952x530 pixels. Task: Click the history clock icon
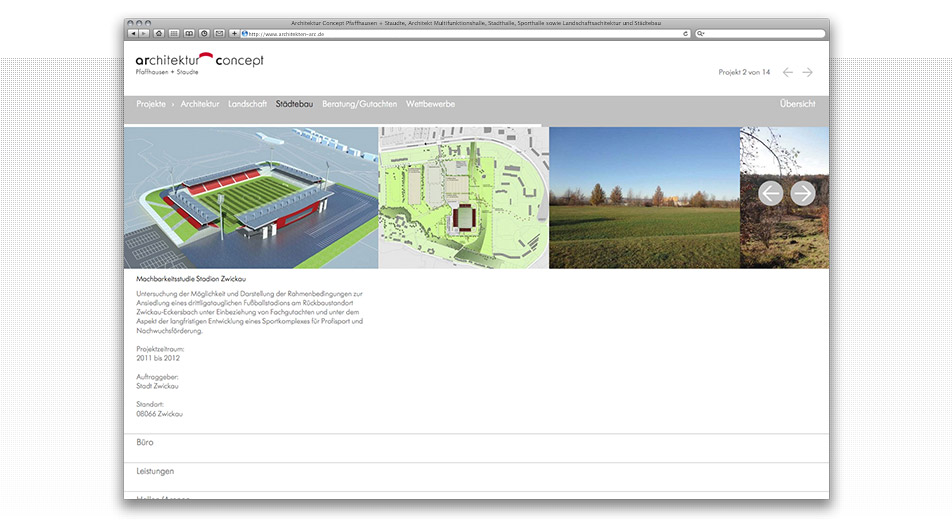click(x=204, y=33)
